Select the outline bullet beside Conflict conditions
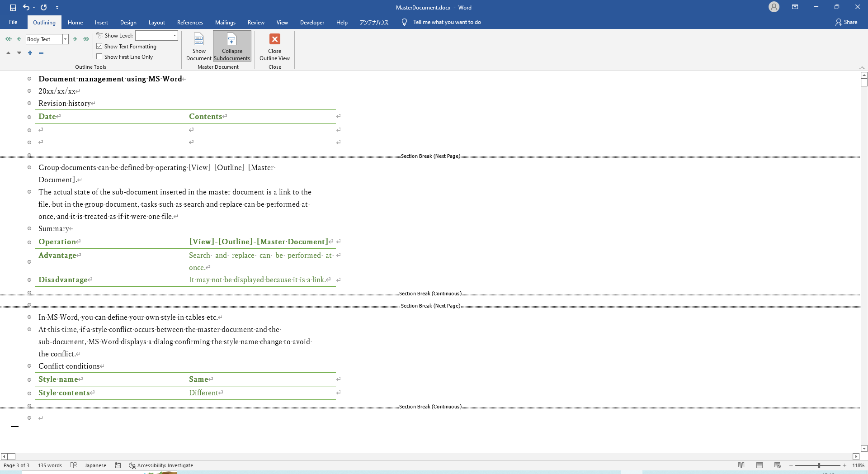This screenshot has height=474, width=868. coord(29,366)
